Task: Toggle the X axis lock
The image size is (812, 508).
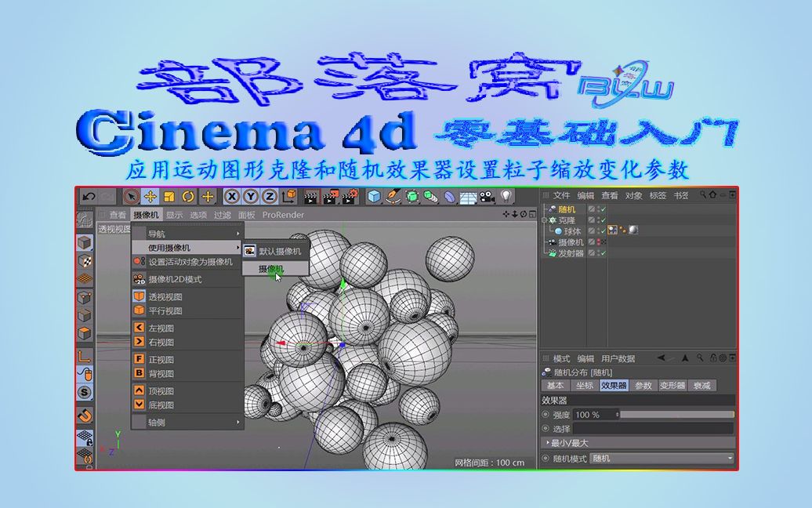Action: point(232,196)
